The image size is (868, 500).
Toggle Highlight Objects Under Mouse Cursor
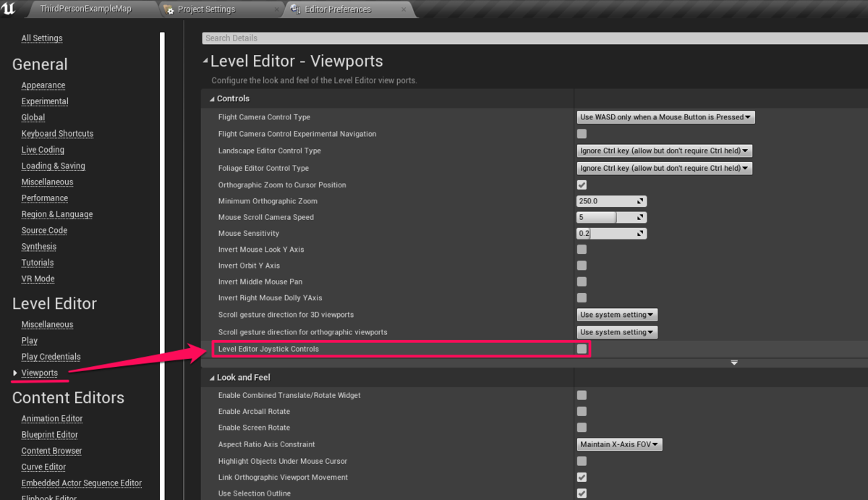(x=582, y=461)
